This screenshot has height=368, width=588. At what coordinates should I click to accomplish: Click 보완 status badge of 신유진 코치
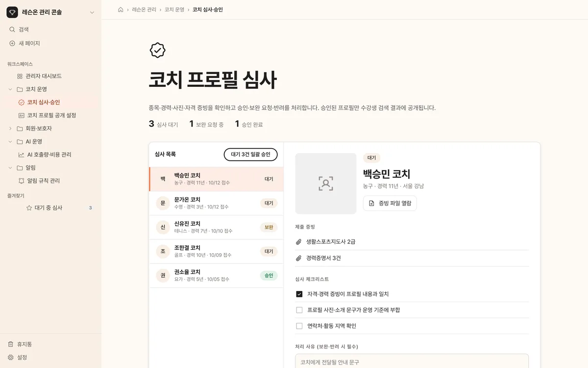click(x=269, y=227)
